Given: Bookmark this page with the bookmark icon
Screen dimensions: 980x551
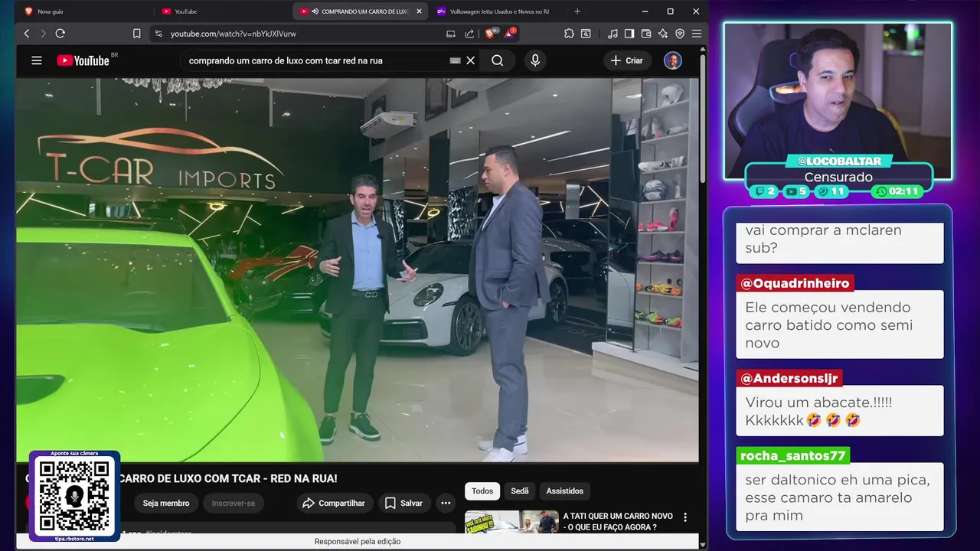Looking at the screenshot, I should (x=137, y=34).
